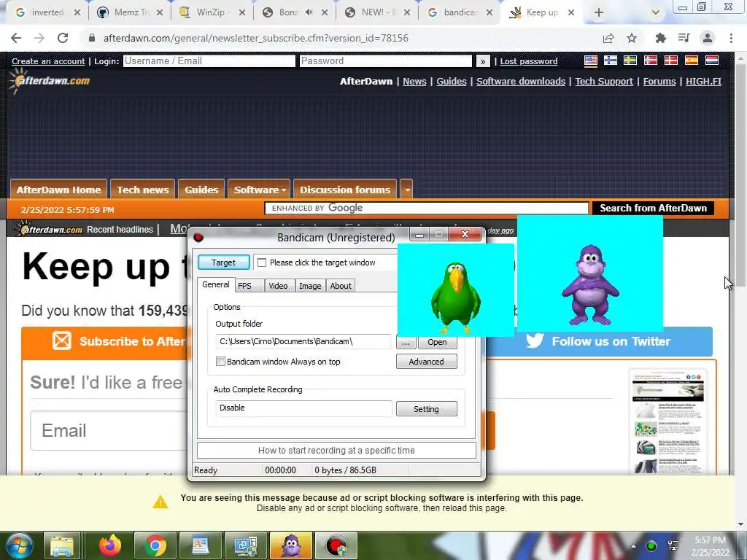Image resolution: width=747 pixels, height=560 pixels.
Task: Show hidden system tray icons
Action: point(633,546)
